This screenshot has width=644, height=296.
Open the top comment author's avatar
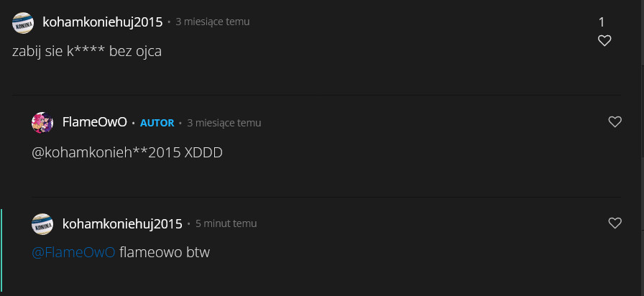pyautogui.click(x=23, y=22)
